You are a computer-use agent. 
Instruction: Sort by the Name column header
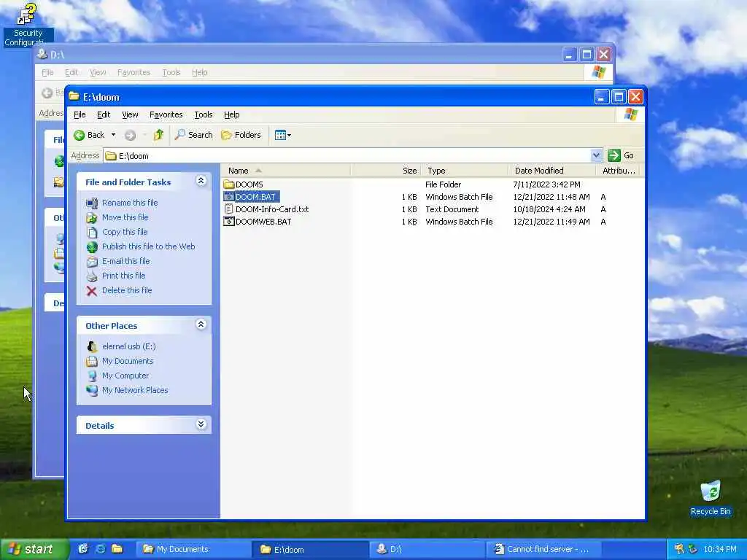286,171
